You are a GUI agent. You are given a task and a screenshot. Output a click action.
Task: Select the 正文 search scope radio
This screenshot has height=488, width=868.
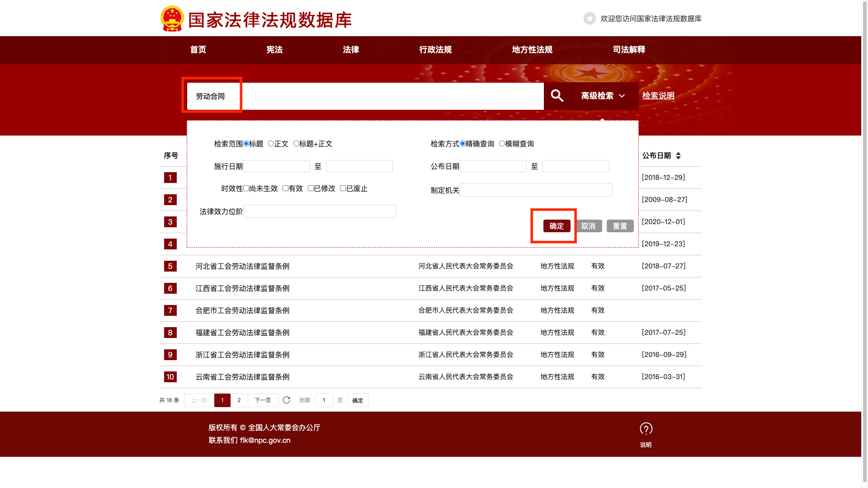tap(271, 144)
